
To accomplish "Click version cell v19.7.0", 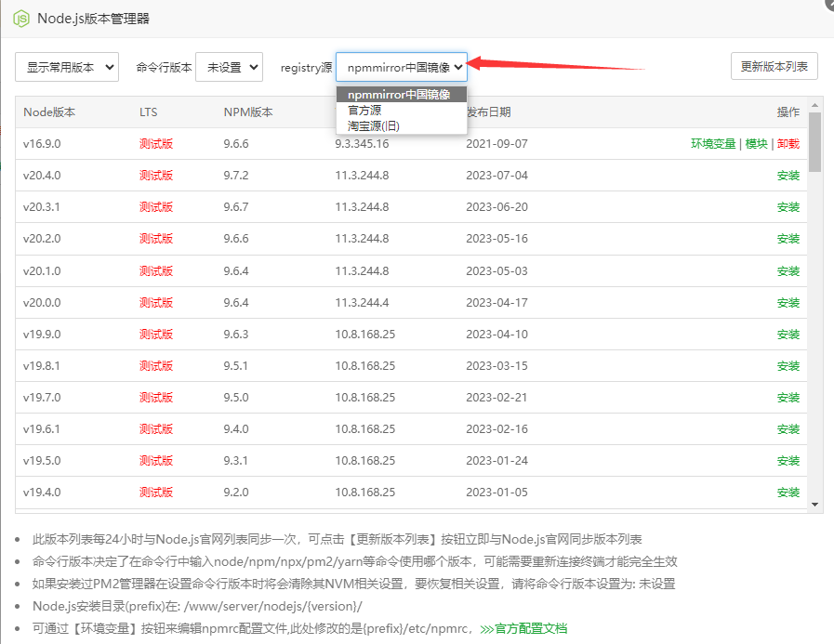I will 42,397.
